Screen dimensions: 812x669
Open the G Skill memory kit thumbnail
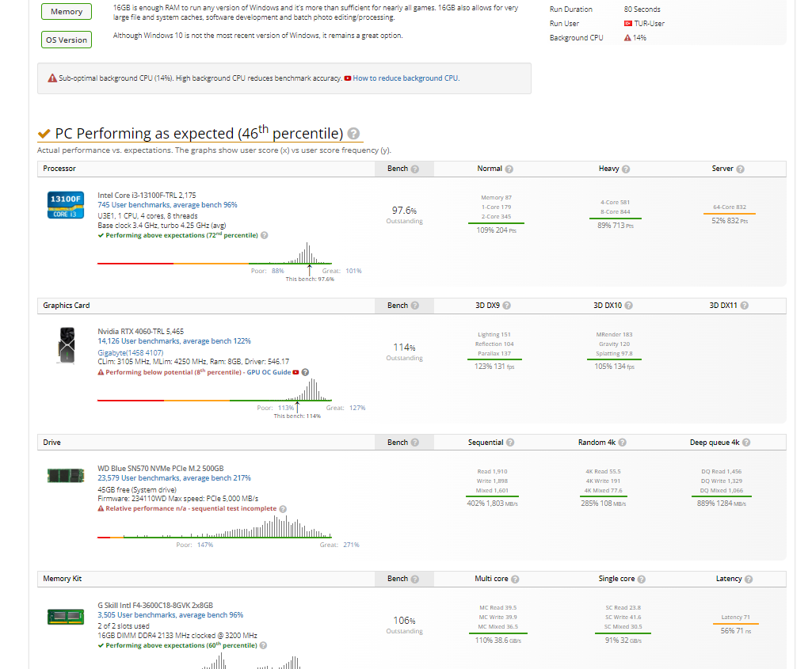(66, 617)
